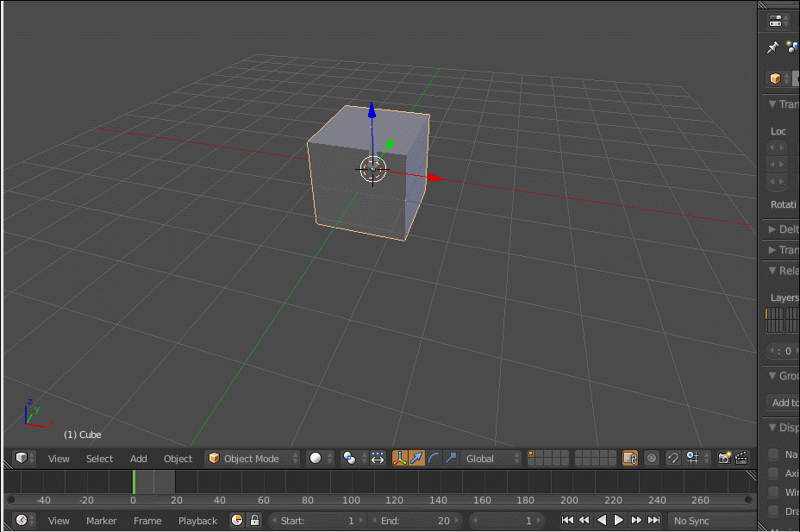Select the first scene layer button

[531, 454]
